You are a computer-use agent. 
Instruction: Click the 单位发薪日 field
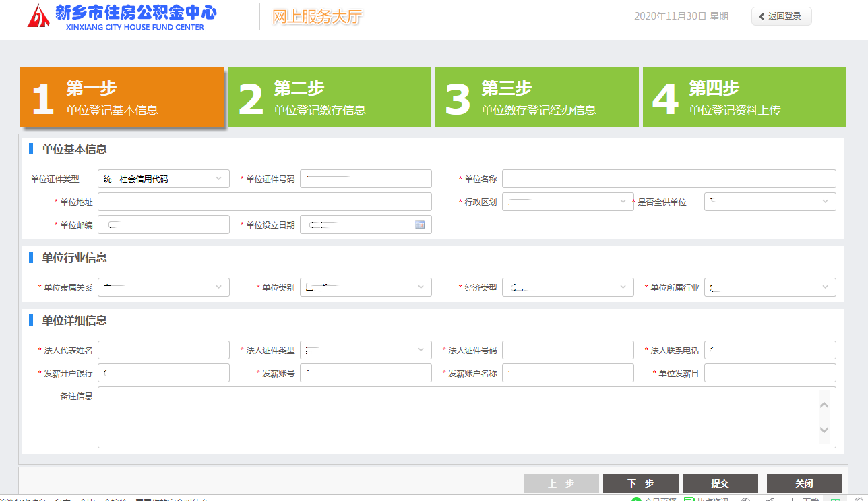770,373
